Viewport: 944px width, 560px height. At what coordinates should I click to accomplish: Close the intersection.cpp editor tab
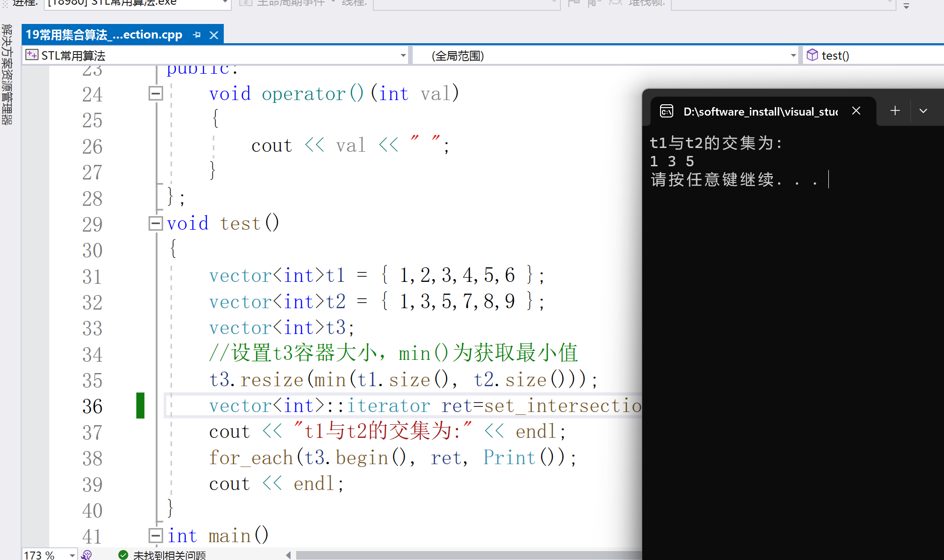(x=214, y=35)
